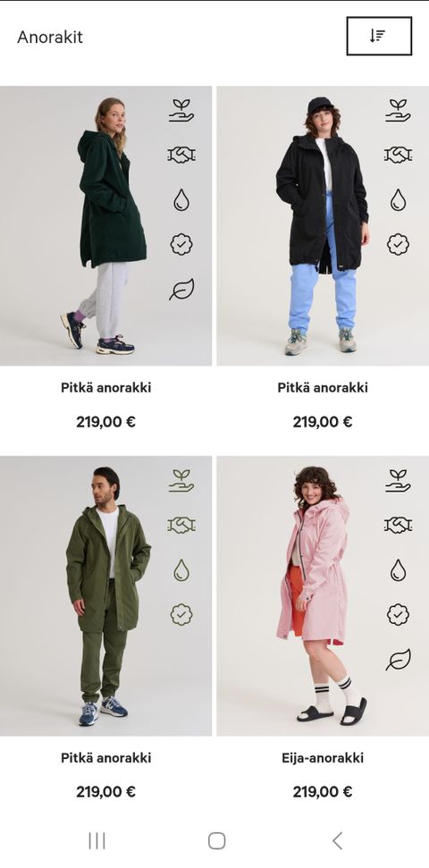Image resolution: width=429 pixels, height=868 pixels.
Task: Open the dark green Pitkä anorakki product photo
Action: click(105, 226)
